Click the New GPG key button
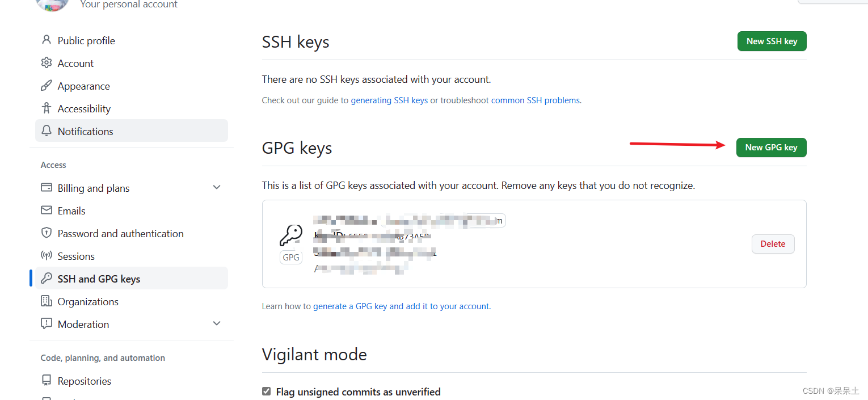 point(771,147)
